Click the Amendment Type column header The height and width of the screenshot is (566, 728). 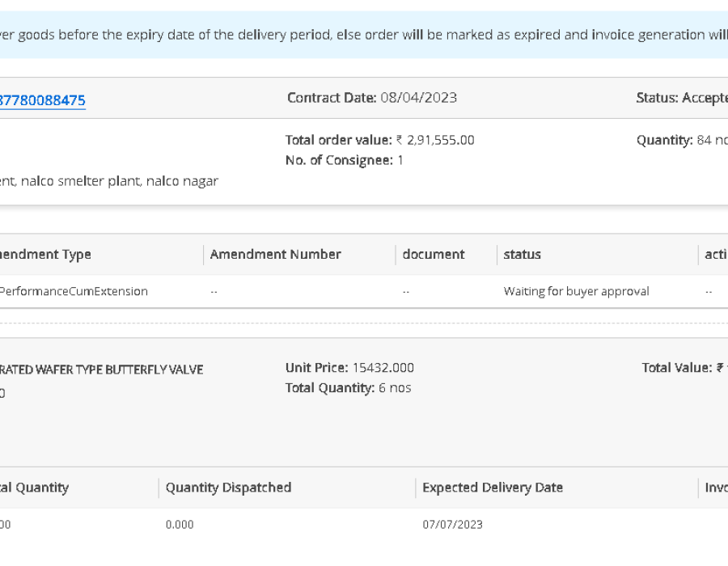tap(45, 254)
